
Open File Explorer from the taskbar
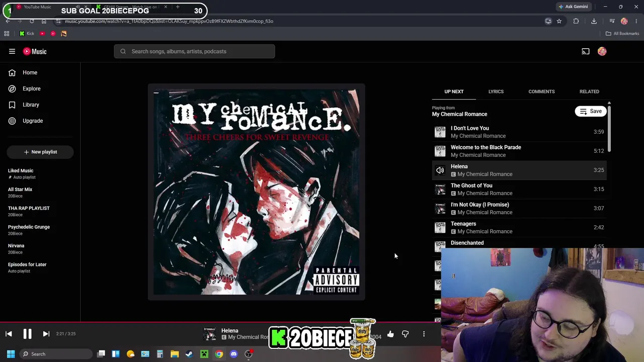pyautogui.click(x=175, y=354)
